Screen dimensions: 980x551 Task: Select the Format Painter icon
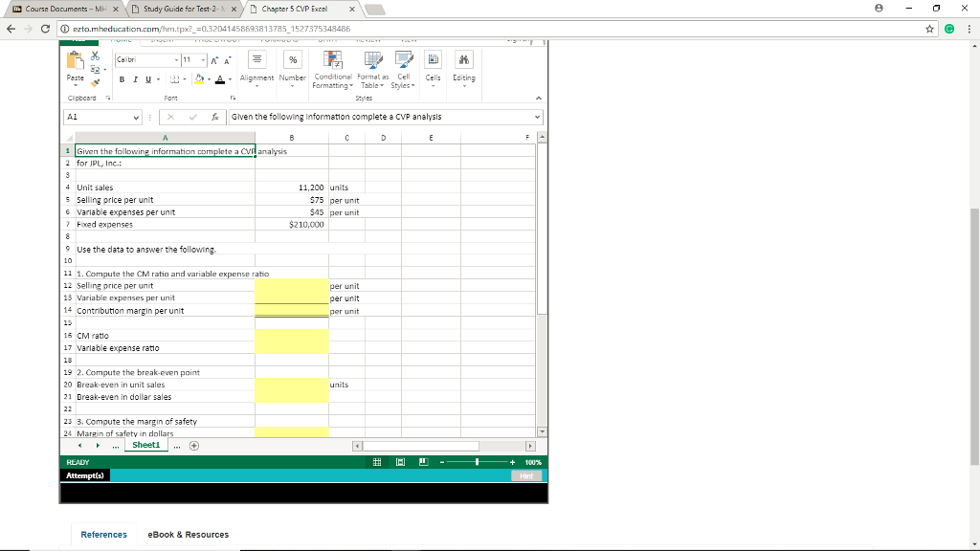(x=95, y=86)
